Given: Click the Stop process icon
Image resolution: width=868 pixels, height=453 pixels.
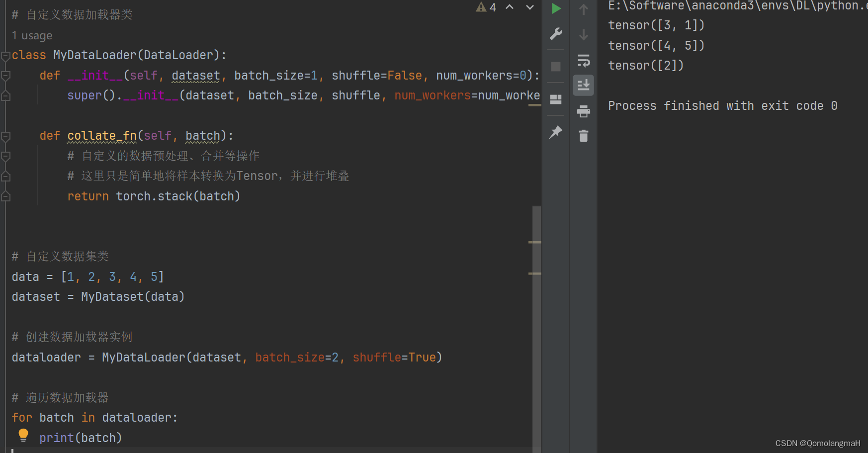Looking at the screenshot, I should [x=555, y=66].
